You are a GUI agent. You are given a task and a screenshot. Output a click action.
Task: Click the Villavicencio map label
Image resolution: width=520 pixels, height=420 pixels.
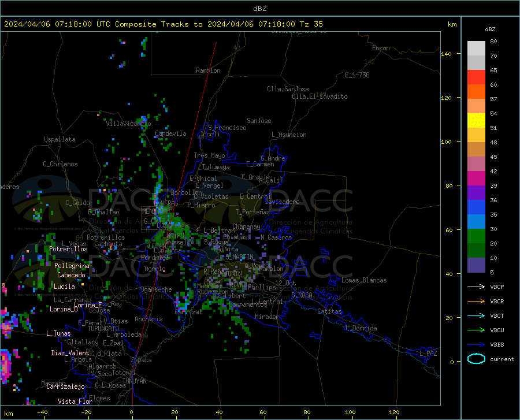point(128,124)
